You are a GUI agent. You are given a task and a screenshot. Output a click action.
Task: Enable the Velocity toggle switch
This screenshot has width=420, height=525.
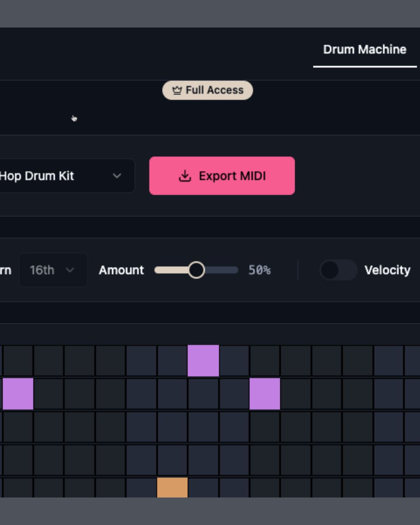[338, 270]
